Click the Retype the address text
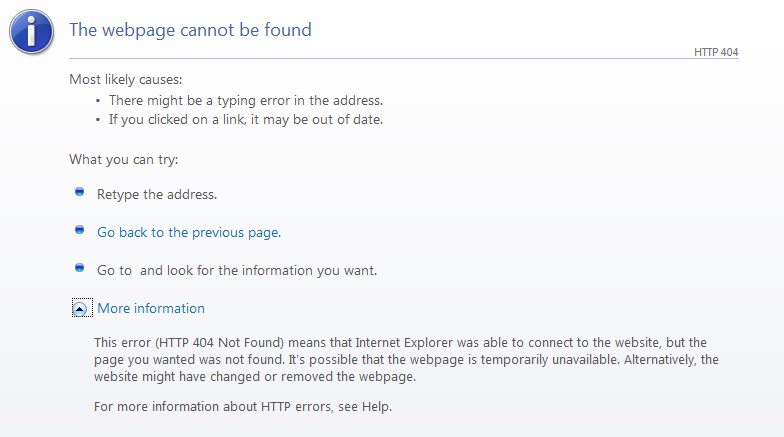This screenshot has height=437, width=784. (157, 195)
